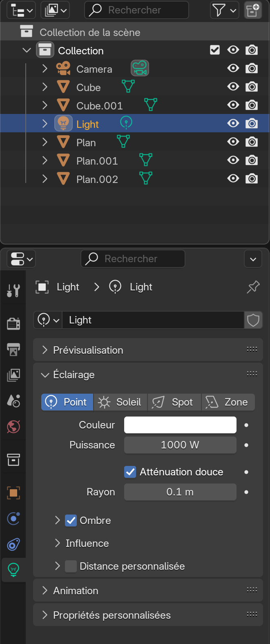Expand the Prévisualisation panel
The image size is (270, 644).
(88, 350)
